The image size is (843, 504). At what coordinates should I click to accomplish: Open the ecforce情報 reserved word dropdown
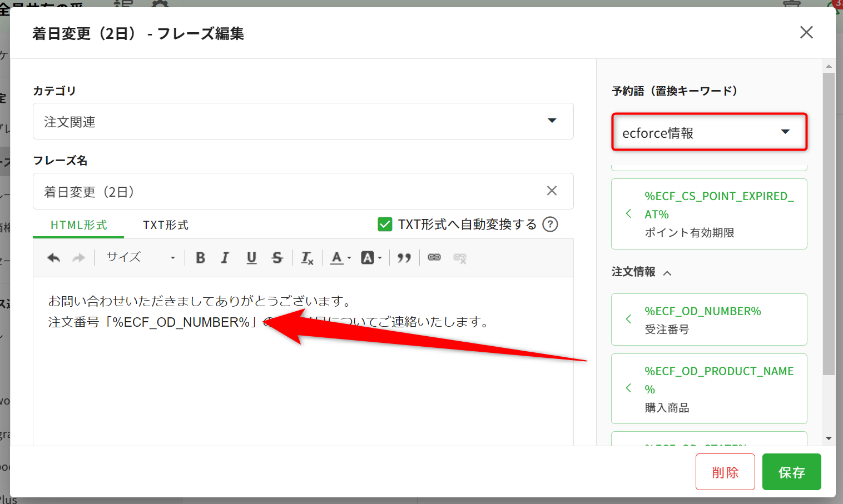pyautogui.click(x=709, y=132)
